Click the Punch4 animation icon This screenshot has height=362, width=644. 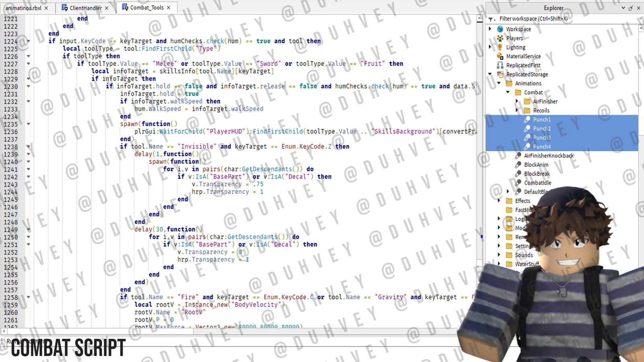pyautogui.click(x=527, y=147)
